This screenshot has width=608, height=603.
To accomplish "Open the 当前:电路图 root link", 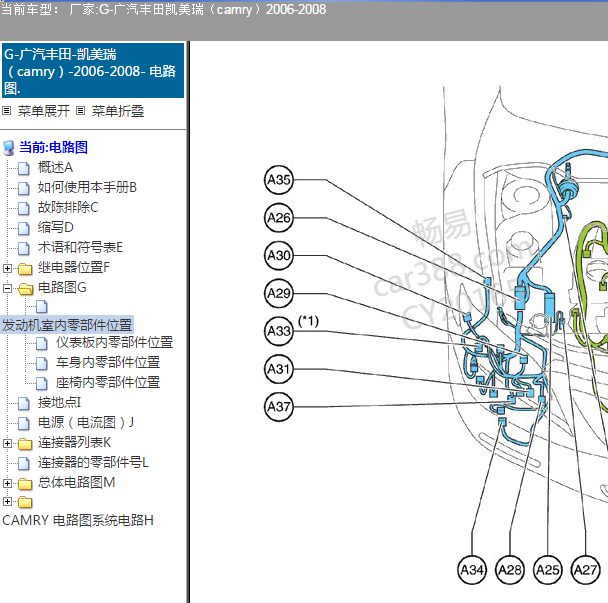I will [54, 147].
